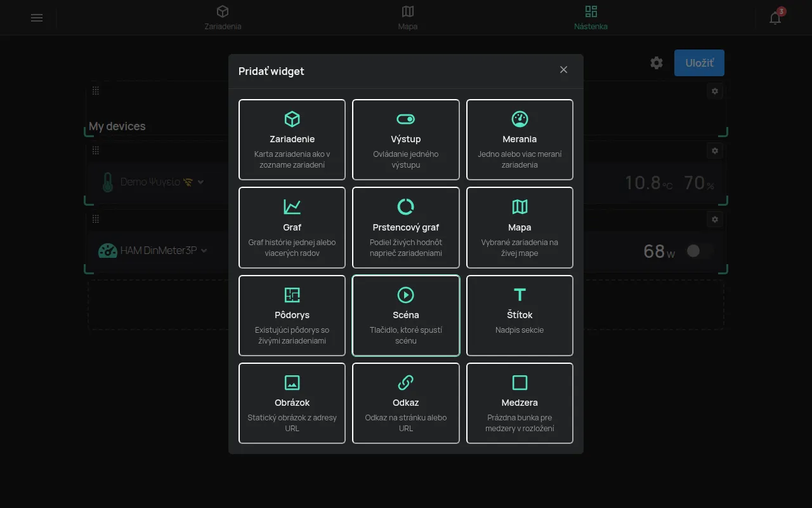Save the dashboard with Uložiť
This screenshot has width=812, height=508.
(699, 63)
